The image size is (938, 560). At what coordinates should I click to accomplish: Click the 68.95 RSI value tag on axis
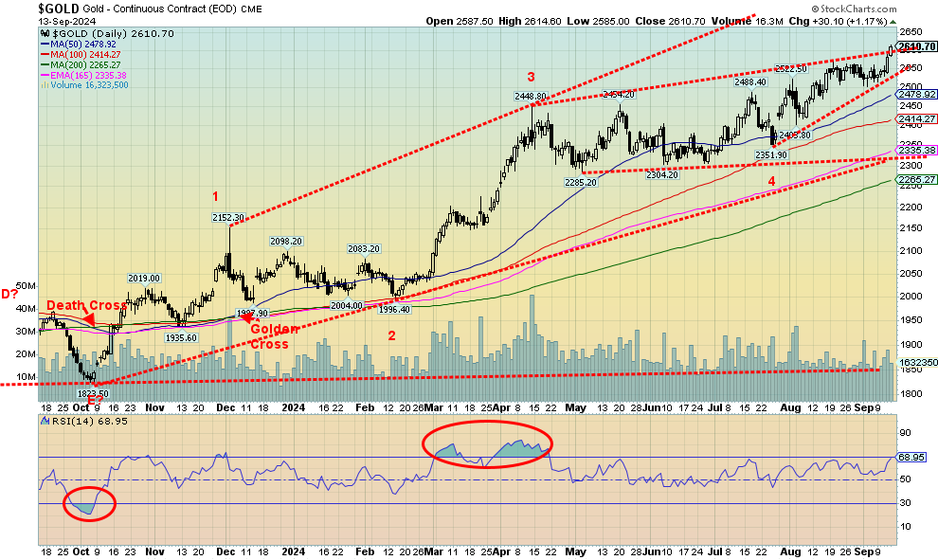coord(913,458)
